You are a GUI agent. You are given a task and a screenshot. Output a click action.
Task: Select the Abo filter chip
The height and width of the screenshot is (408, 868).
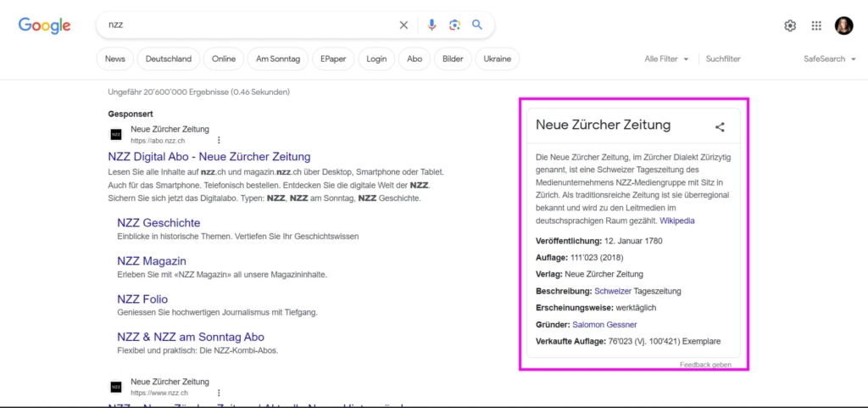tap(415, 59)
